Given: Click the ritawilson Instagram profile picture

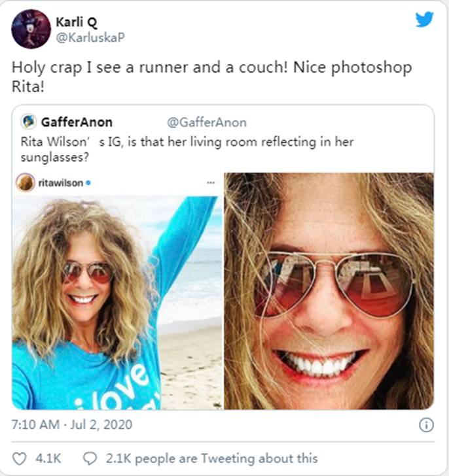Looking at the screenshot, I should (x=26, y=183).
